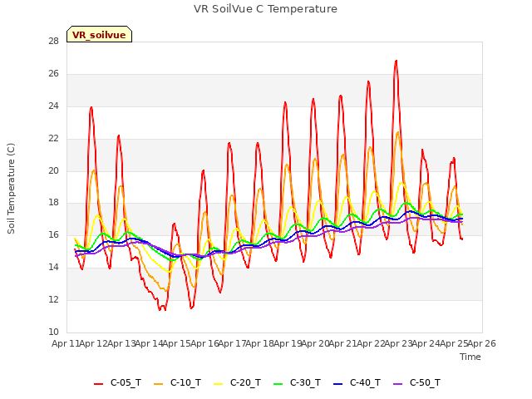Click the y-axis value 14
The image size is (532, 399).
[x=53, y=268]
